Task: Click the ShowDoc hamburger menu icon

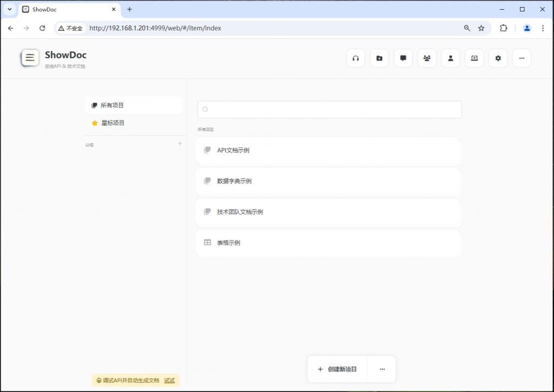Action: point(30,57)
